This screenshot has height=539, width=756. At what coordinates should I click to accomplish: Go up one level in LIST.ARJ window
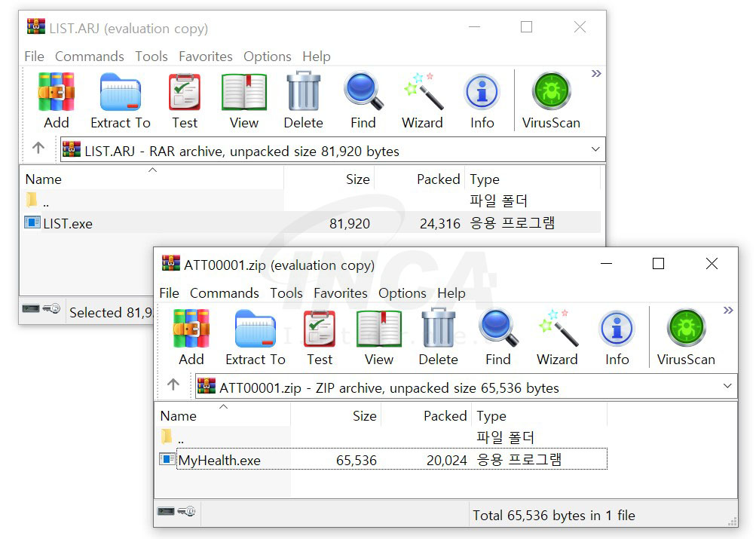38,148
